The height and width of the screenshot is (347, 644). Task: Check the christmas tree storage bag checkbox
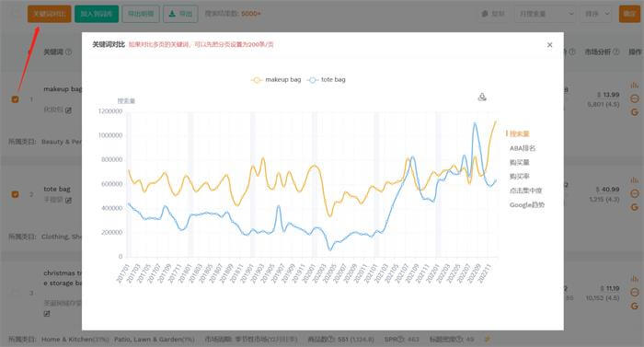click(x=16, y=293)
